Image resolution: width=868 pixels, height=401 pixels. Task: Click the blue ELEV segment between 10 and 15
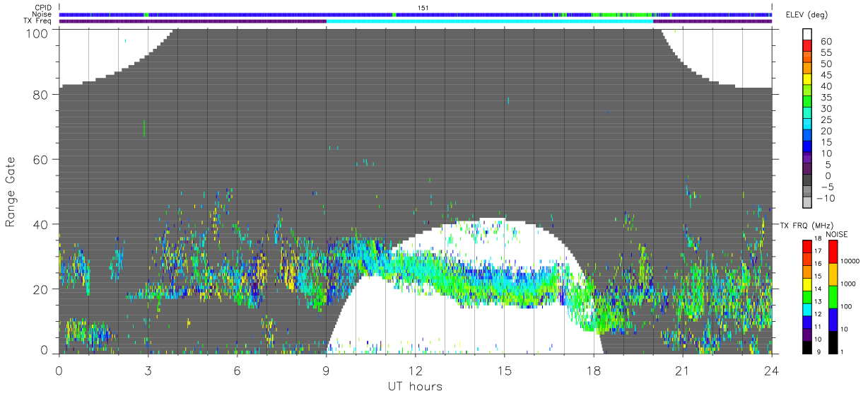point(807,147)
